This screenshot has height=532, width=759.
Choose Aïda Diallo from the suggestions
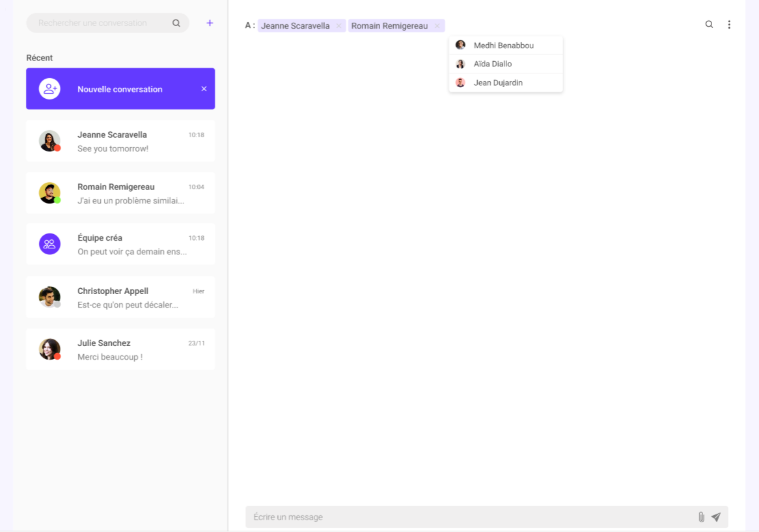tap(506, 64)
